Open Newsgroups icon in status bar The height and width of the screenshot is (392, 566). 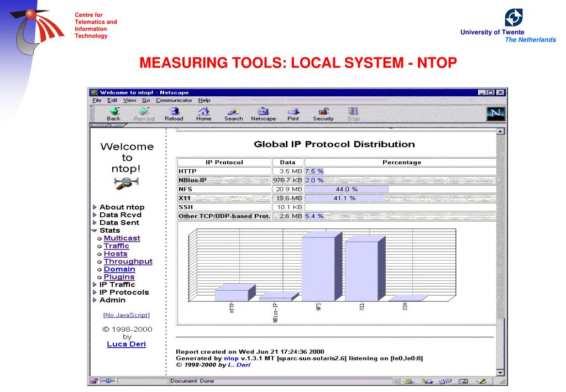tap(445, 381)
